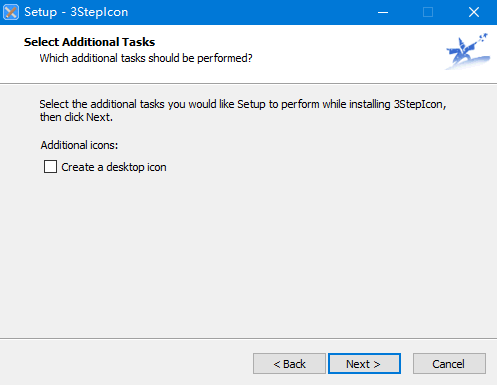The width and height of the screenshot is (497, 385).
Task: Click 'Which additional tasks should be performed?' subtitle
Action: coord(146,58)
